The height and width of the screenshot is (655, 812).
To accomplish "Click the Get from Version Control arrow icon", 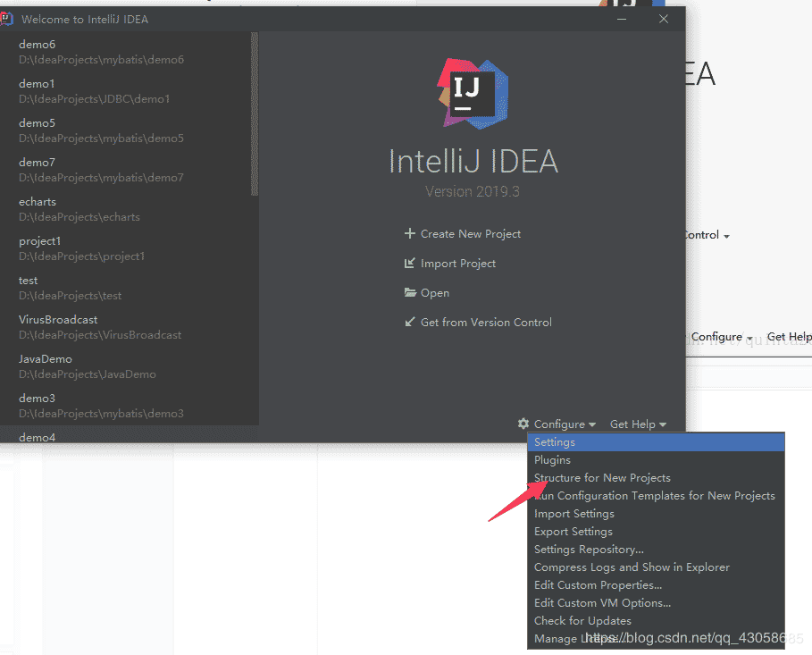I will point(410,322).
